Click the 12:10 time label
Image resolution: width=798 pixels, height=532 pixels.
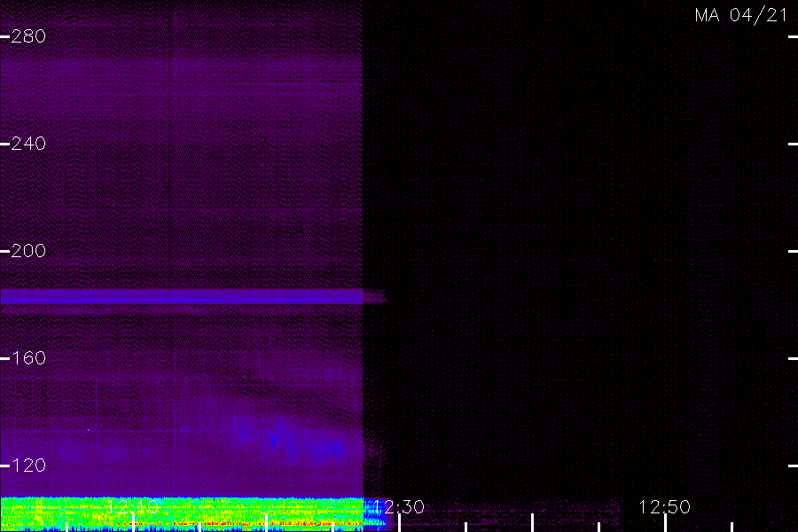point(133,507)
